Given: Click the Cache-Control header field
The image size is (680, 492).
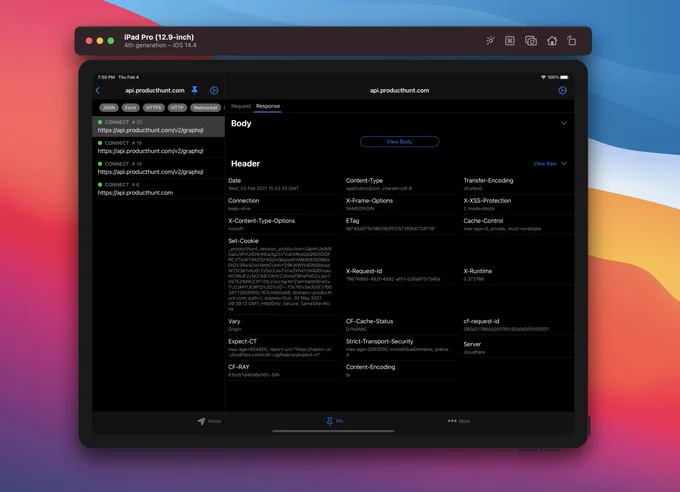Looking at the screenshot, I should (x=518, y=224).
